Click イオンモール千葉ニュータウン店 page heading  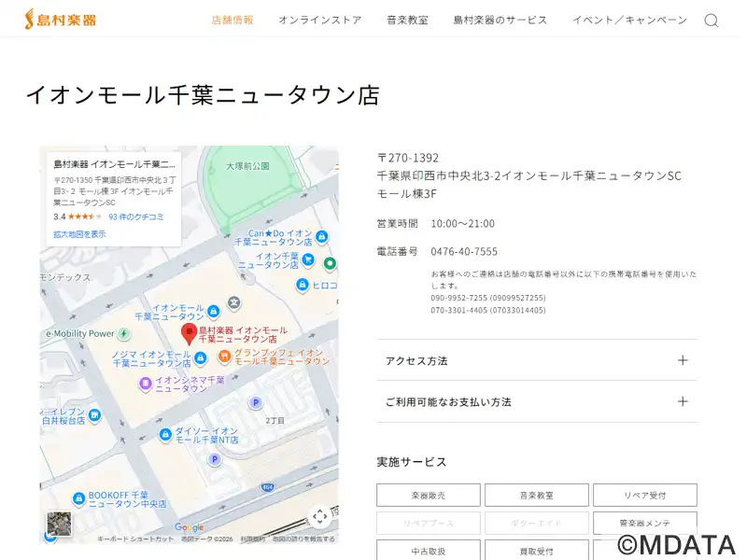203,95
